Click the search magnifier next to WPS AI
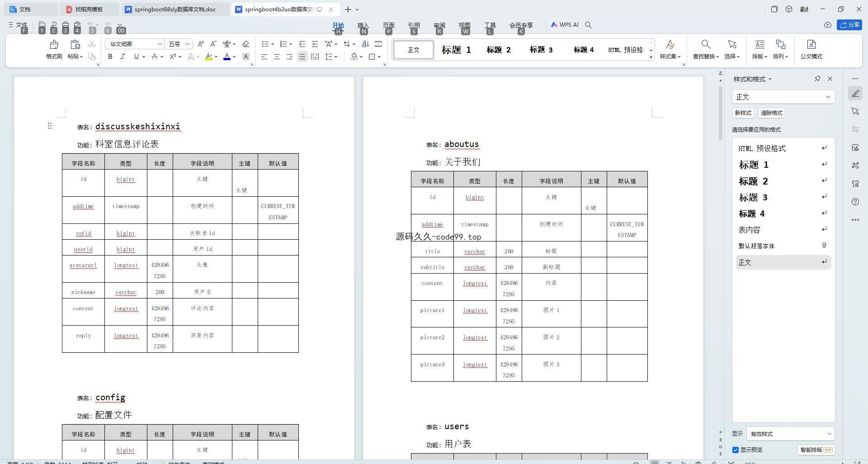This screenshot has width=868, height=464. 588,25
